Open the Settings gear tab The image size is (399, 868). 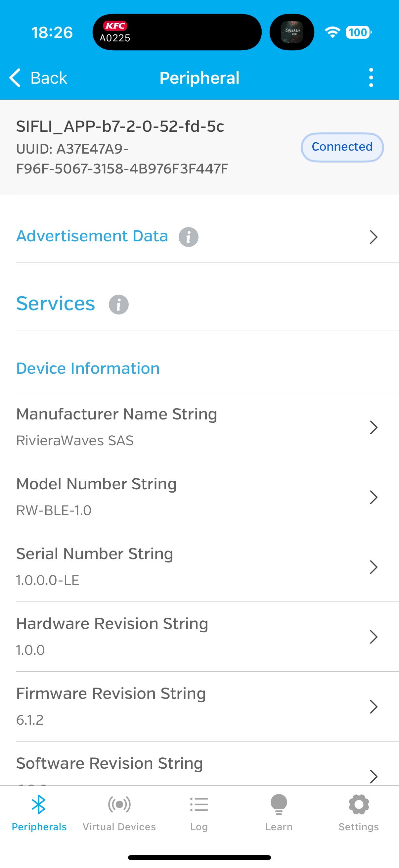[359, 812]
